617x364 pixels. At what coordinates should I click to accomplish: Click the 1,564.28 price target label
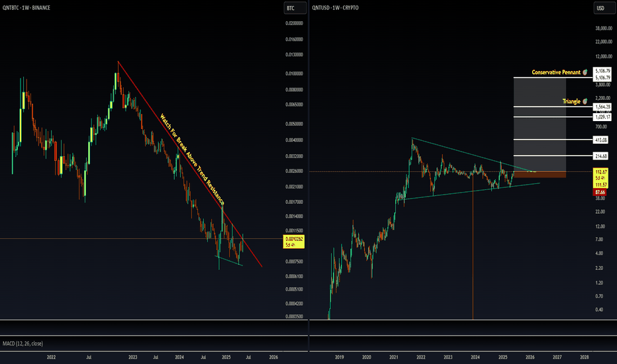coord(602,107)
